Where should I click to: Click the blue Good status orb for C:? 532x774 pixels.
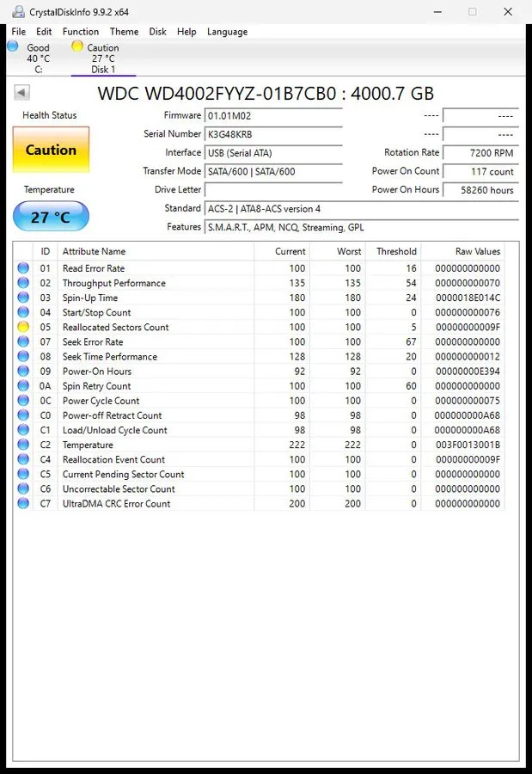(13, 46)
